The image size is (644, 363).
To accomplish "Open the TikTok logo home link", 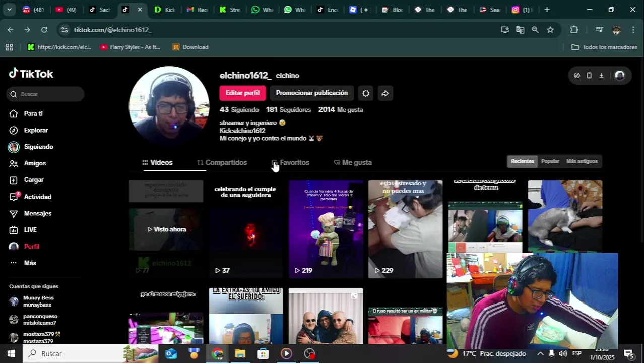I will [x=31, y=74].
